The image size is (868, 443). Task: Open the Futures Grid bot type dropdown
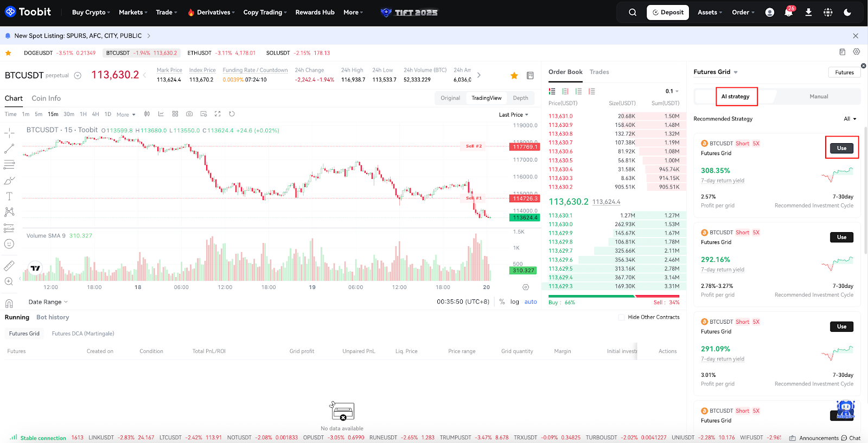716,72
